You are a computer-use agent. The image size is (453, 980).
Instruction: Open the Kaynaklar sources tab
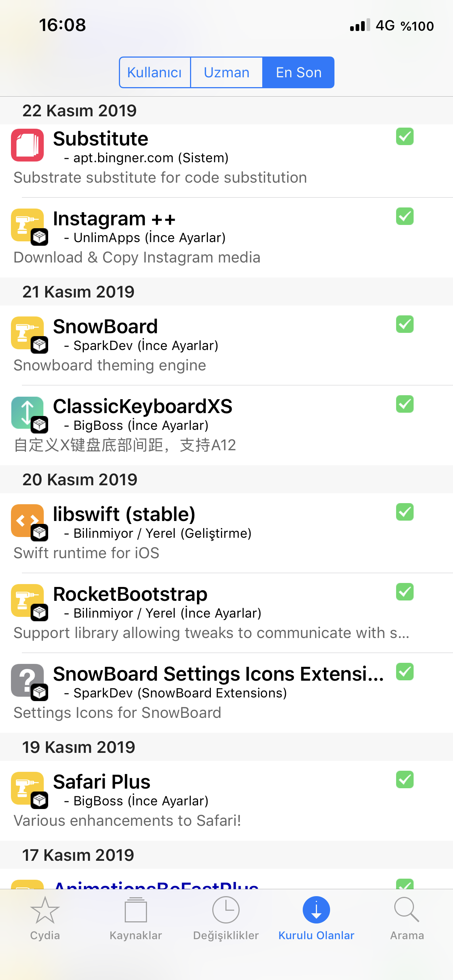click(136, 918)
